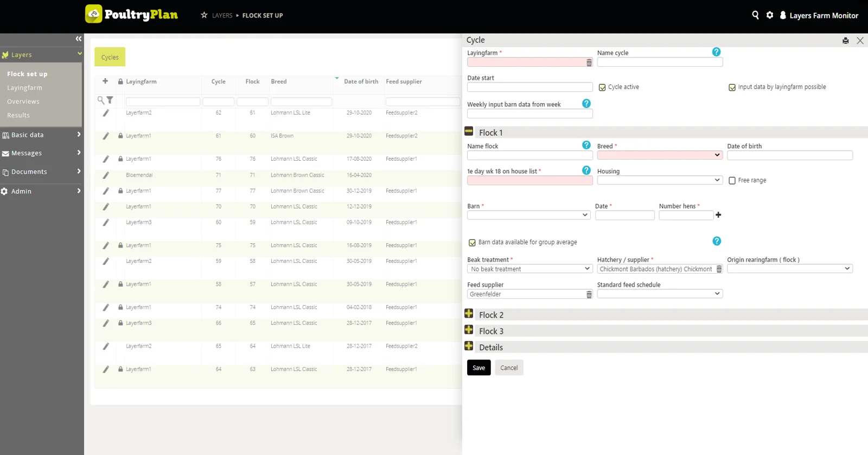868x455 pixels.
Task: Click the search magnifier in top bar
Action: [x=755, y=15]
